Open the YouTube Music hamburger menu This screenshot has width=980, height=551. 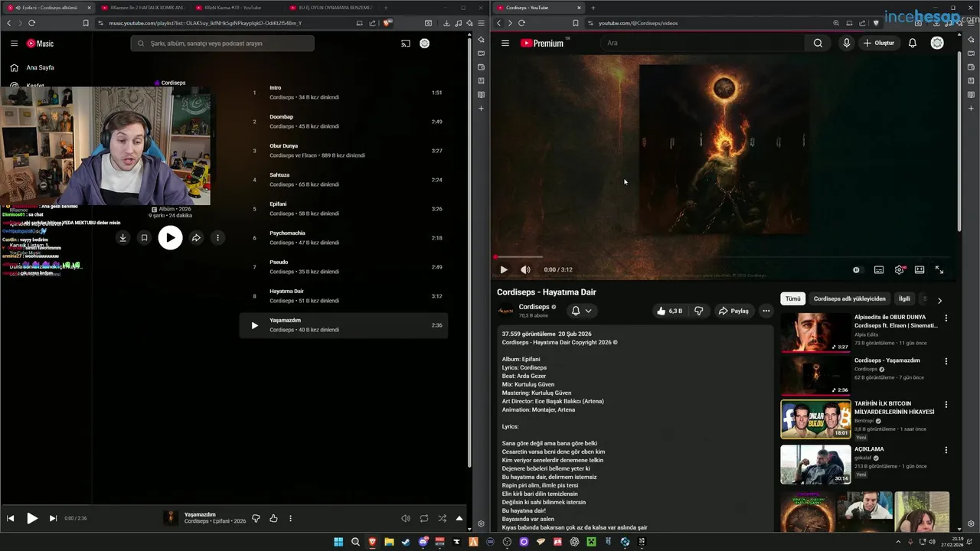click(14, 44)
